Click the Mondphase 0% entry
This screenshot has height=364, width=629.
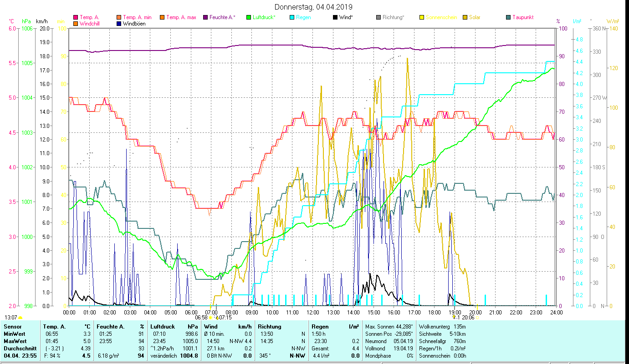coord(389,356)
